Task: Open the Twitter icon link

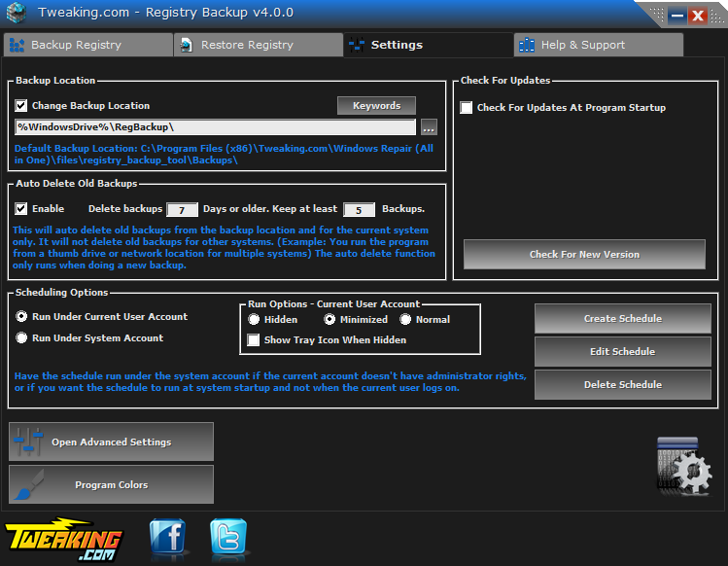Action: pos(228,538)
